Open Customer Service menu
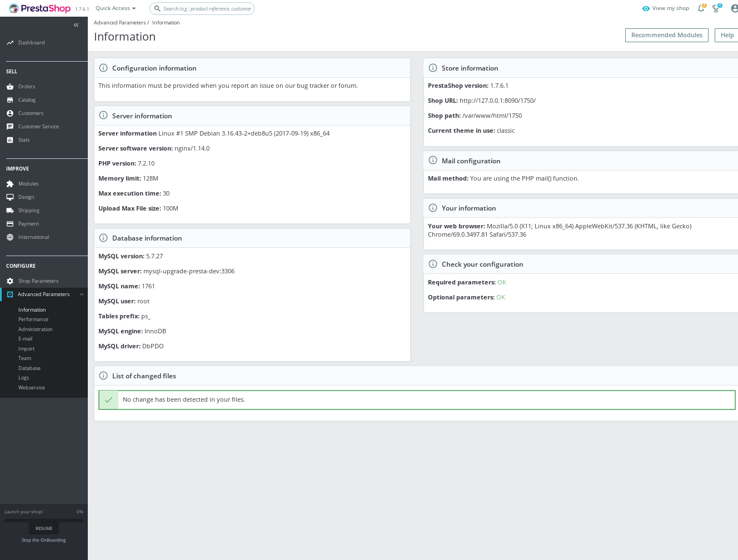738x560 pixels. coord(38,127)
